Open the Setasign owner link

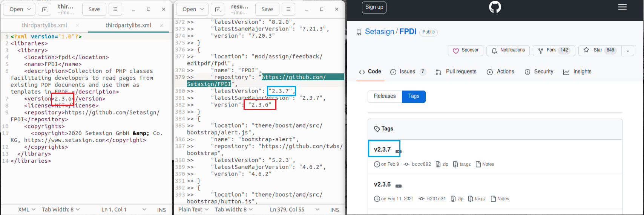coord(379,32)
